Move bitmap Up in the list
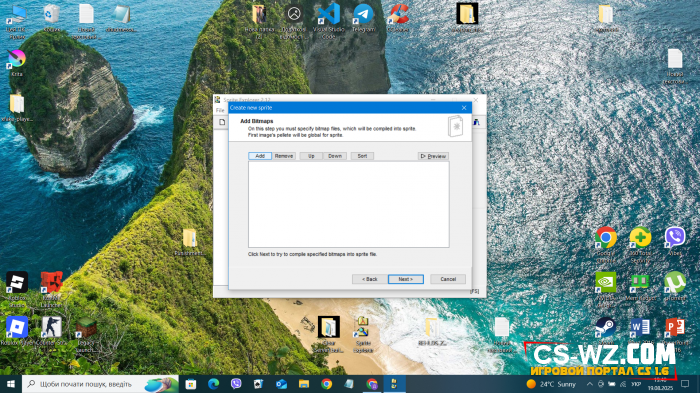The width and height of the screenshot is (700, 393). coord(311,156)
